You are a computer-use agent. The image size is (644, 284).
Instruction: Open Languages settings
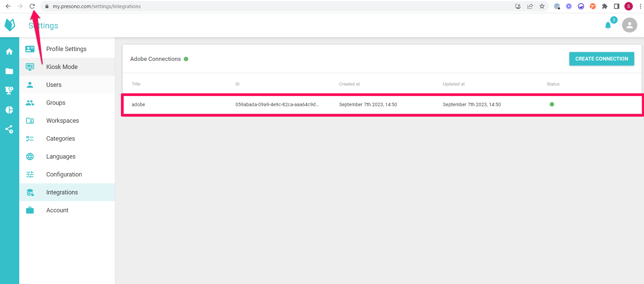point(67,157)
